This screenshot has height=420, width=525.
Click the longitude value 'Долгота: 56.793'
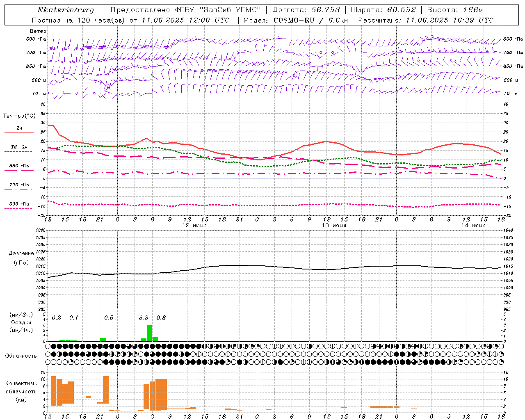(306, 10)
